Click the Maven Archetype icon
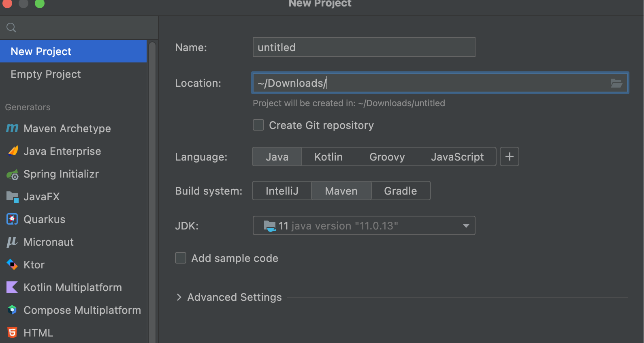 coord(12,128)
